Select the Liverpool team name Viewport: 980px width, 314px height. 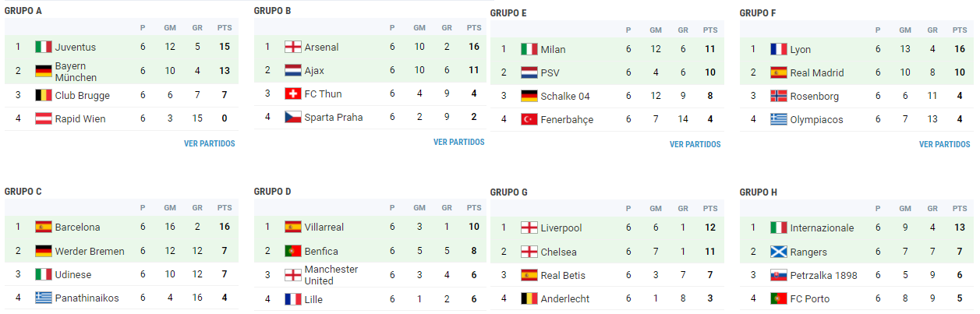[x=561, y=228]
